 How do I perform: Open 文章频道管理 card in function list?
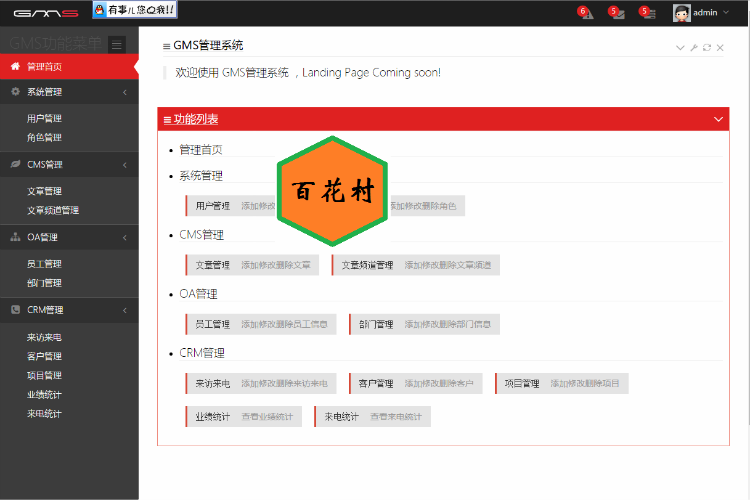point(416,265)
